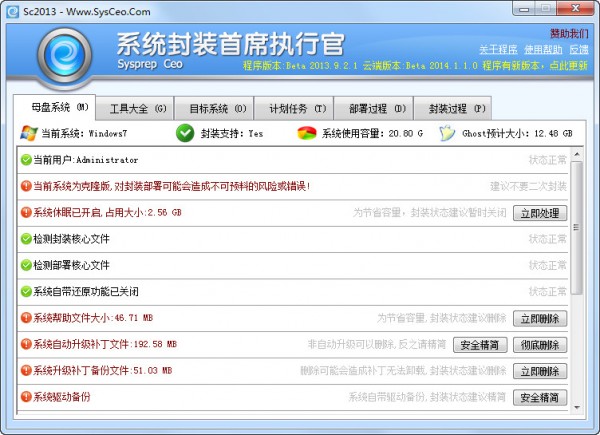Click the 彻底删除 button
This screenshot has height=435, width=600.
[540, 345]
